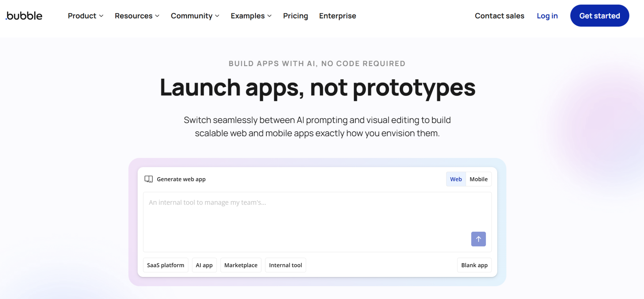Image resolution: width=644 pixels, height=299 pixels.
Task: Open the Enterprise page
Action: [337, 16]
